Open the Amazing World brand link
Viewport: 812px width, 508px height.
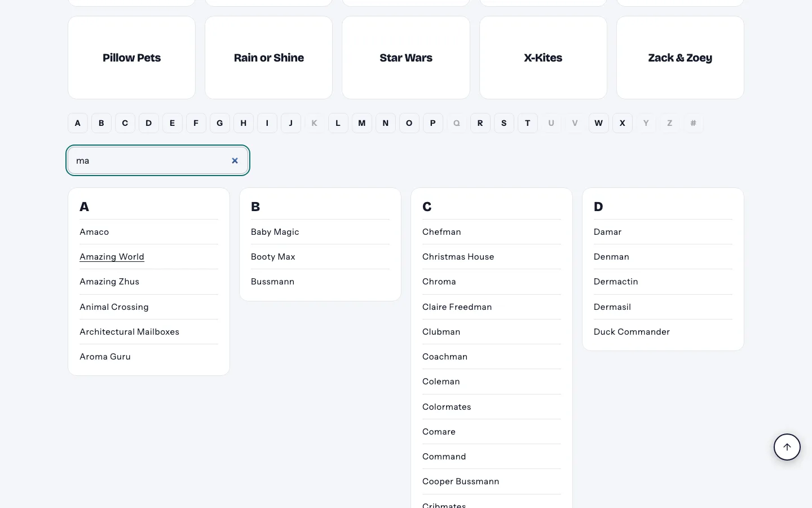click(112, 257)
